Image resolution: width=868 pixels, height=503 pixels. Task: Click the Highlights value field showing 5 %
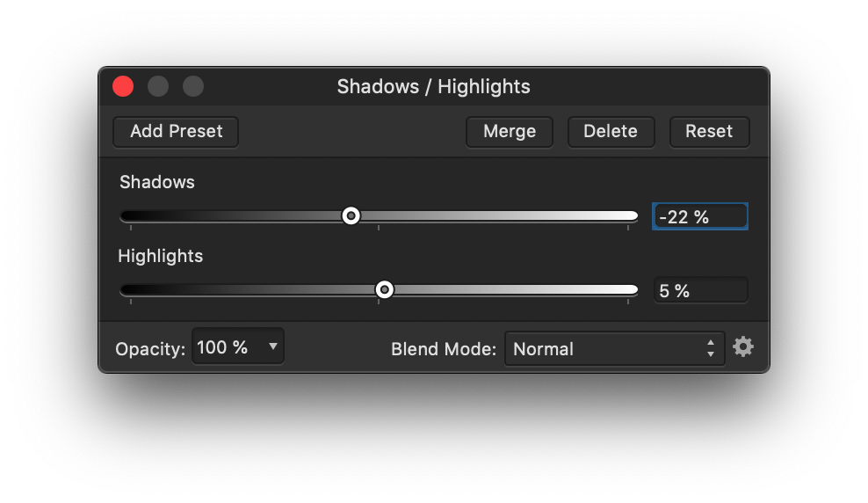coord(700,290)
